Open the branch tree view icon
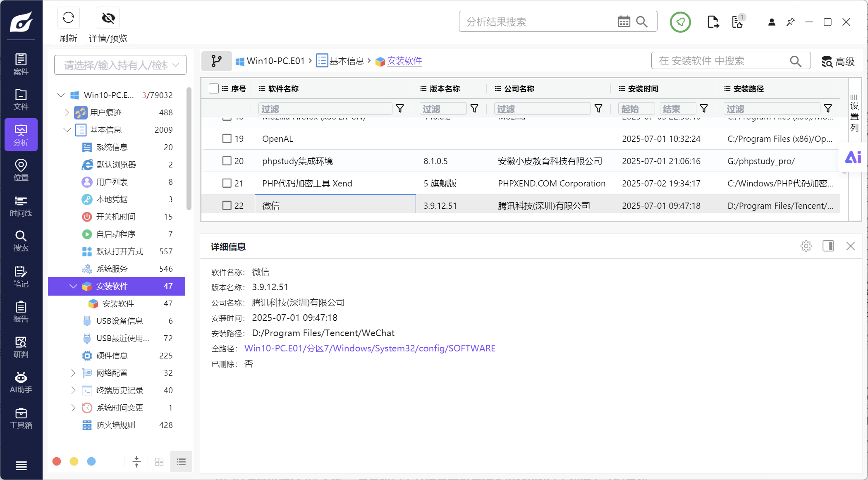 tap(217, 61)
